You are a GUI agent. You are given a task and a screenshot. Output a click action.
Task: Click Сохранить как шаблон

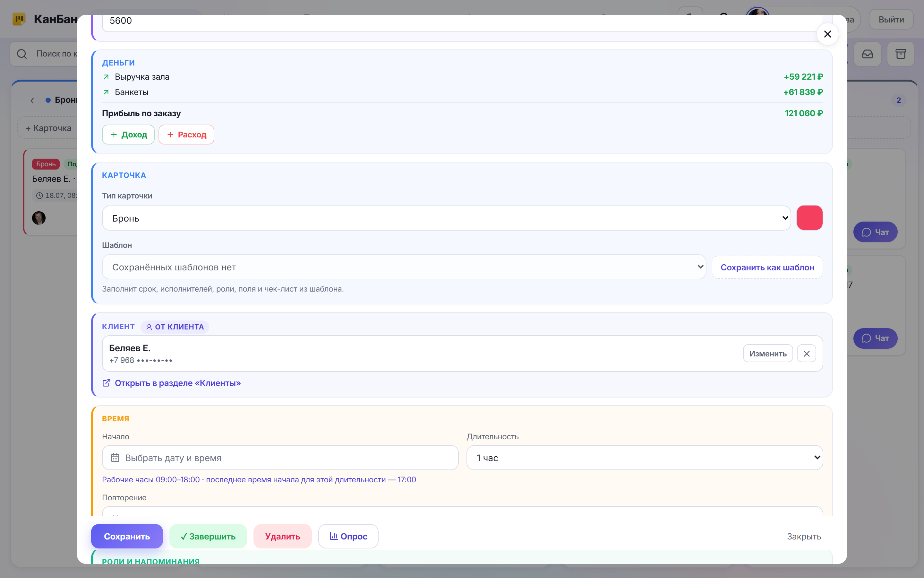point(767,267)
